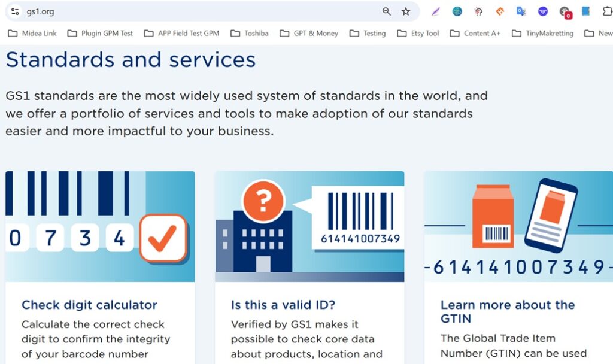Click the zoom magnifier icon in address bar
Screen dimensions: 613x364
(x=387, y=11)
